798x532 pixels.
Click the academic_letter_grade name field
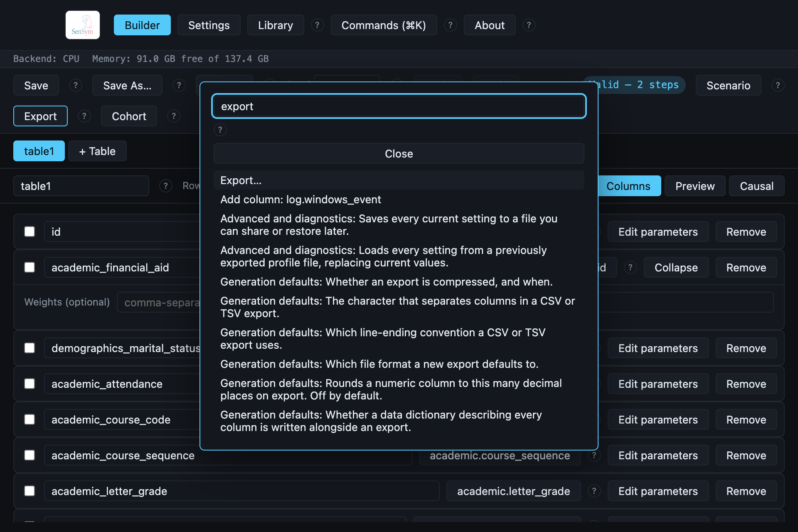241,491
